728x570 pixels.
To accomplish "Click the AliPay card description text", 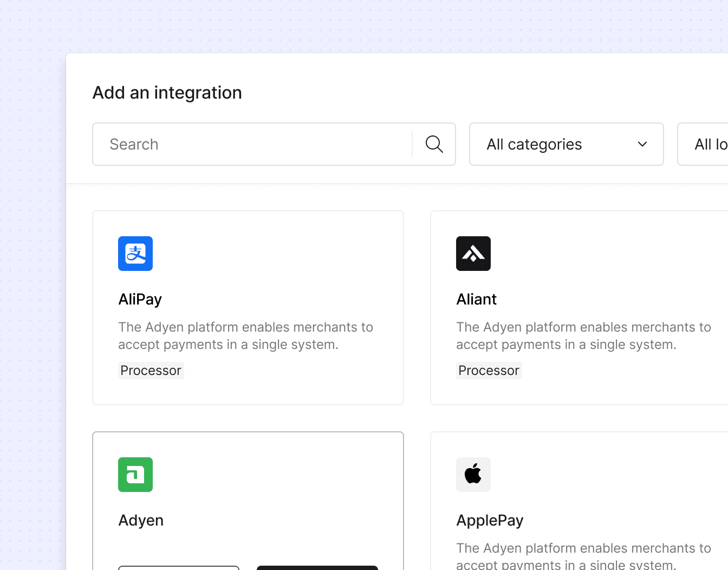I will click(x=246, y=336).
